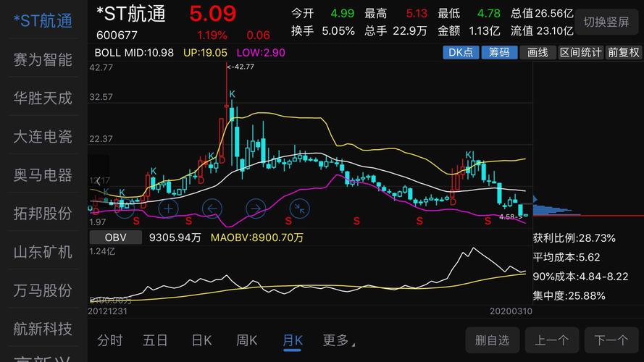
Task: Tap the 集中度:25.88% text
Action: click(569, 295)
